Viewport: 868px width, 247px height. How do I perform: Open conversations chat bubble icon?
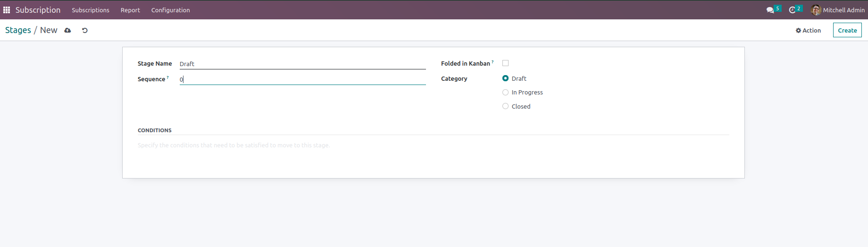tap(770, 10)
